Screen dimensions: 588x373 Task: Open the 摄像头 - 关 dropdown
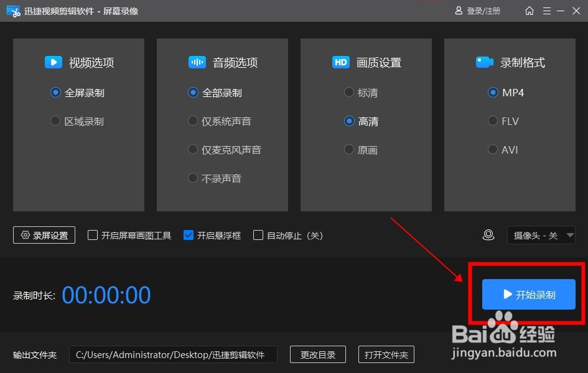(x=541, y=235)
